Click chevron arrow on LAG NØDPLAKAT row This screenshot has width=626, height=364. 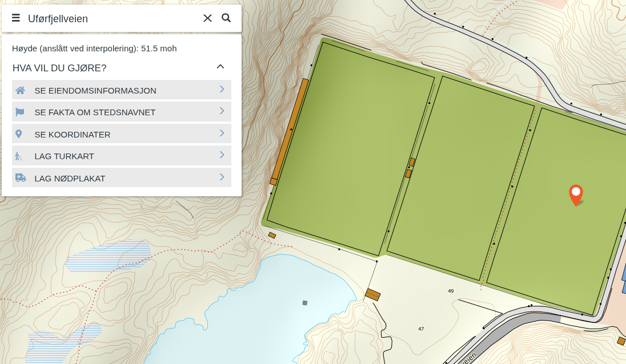(222, 177)
